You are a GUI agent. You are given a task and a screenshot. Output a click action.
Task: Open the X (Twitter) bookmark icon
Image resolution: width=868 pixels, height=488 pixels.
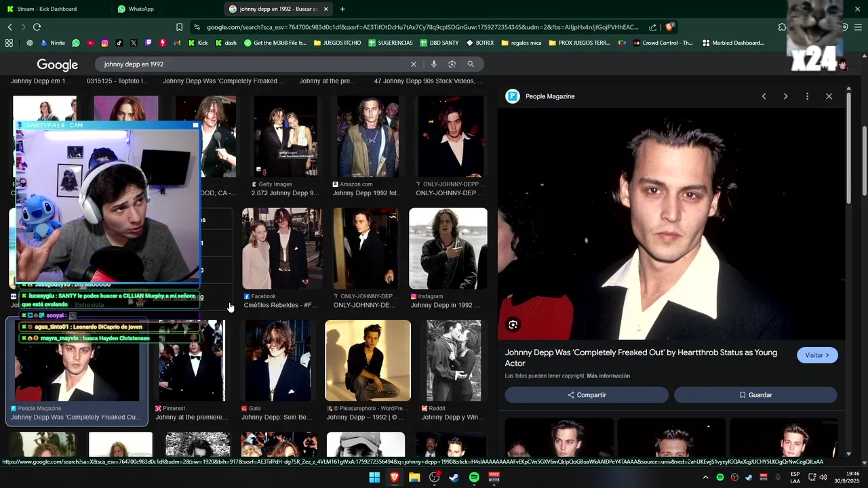134,43
